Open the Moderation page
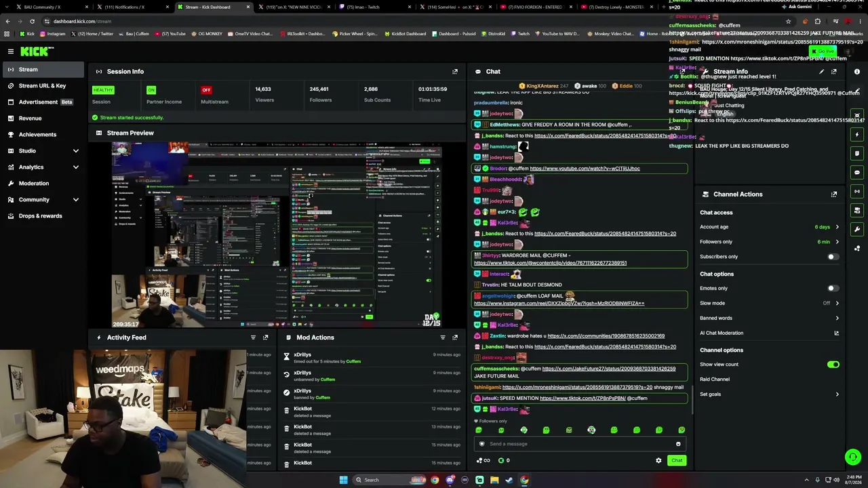868x488 pixels. tap(43, 183)
